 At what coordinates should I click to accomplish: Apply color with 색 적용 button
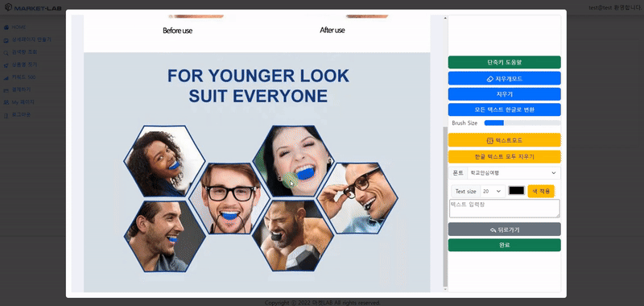coord(541,192)
